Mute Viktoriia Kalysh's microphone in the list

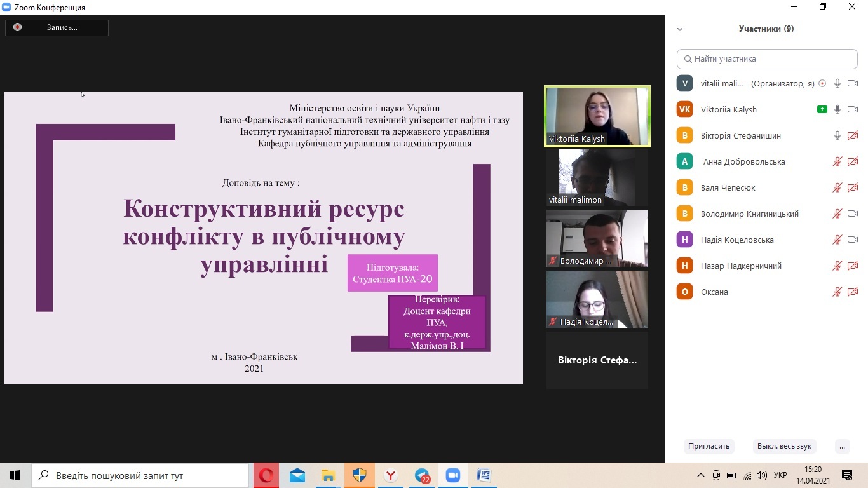tap(837, 109)
